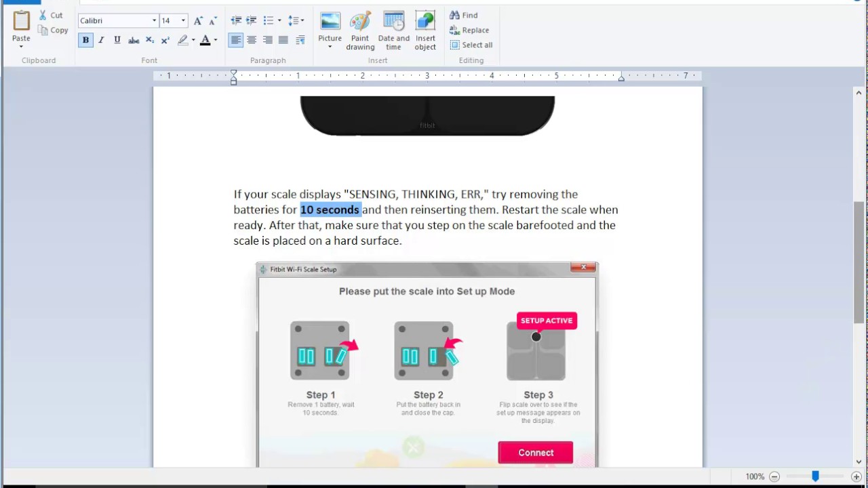Decrease paragraph indent
868x488 pixels.
point(236,21)
